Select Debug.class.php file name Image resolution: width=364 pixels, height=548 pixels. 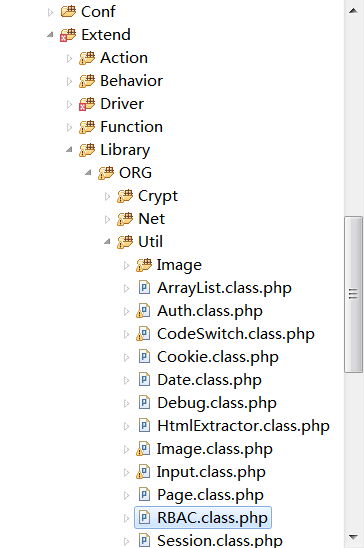[x=217, y=403]
